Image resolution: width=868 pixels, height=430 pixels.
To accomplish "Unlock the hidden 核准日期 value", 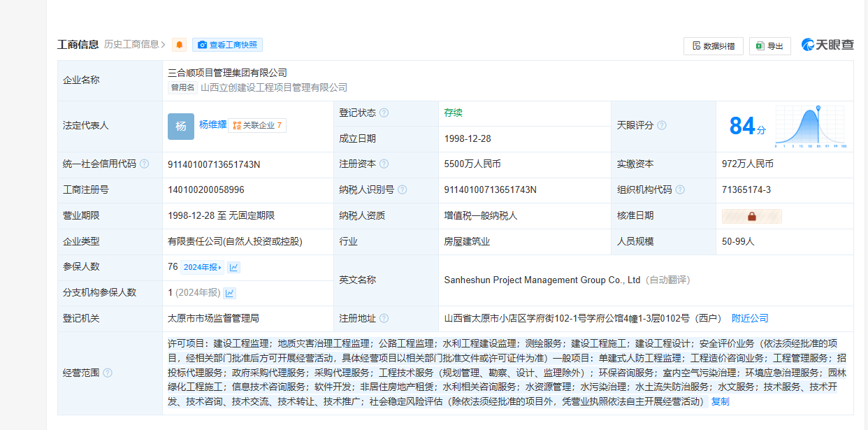I will [751, 216].
